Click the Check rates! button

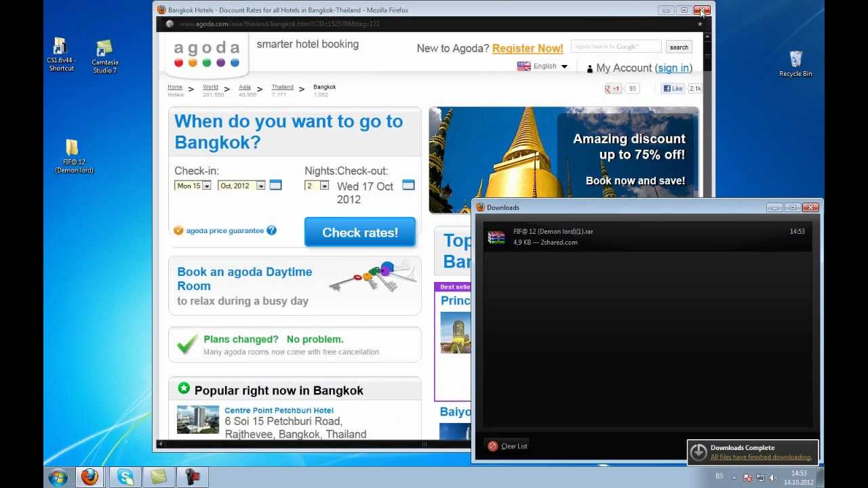(360, 232)
